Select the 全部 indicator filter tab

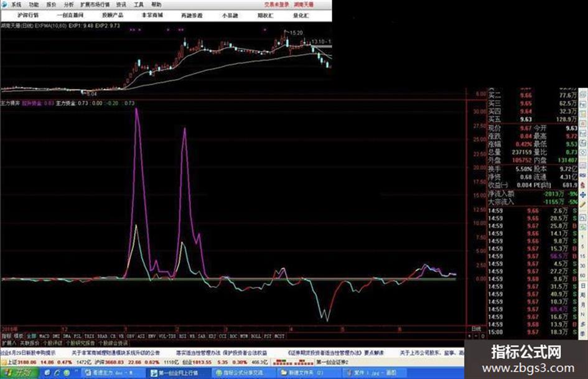pyautogui.click(x=31, y=336)
